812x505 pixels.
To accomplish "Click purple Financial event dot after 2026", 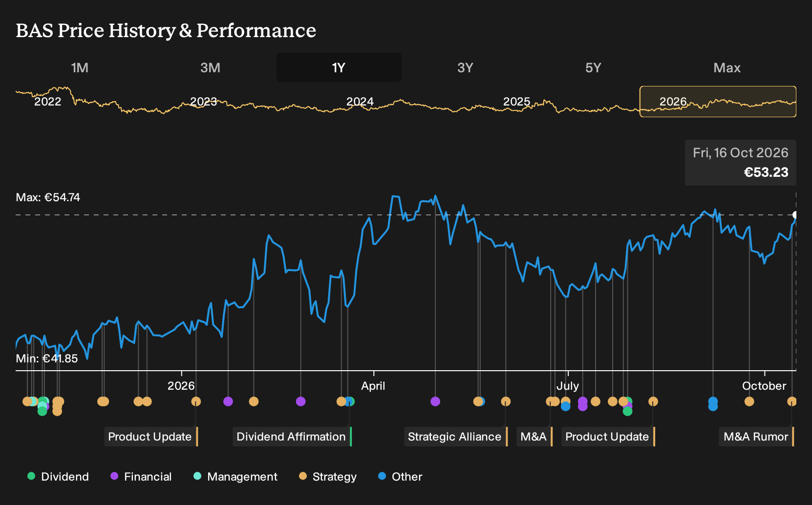I will pyautogui.click(x=228, y=401).
